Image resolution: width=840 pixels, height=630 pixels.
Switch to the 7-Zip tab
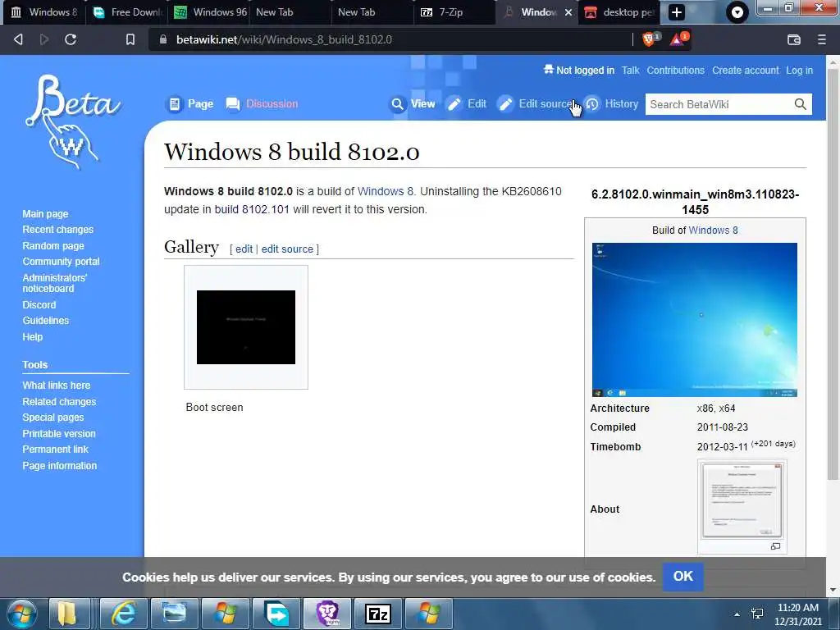click(454, 12)
